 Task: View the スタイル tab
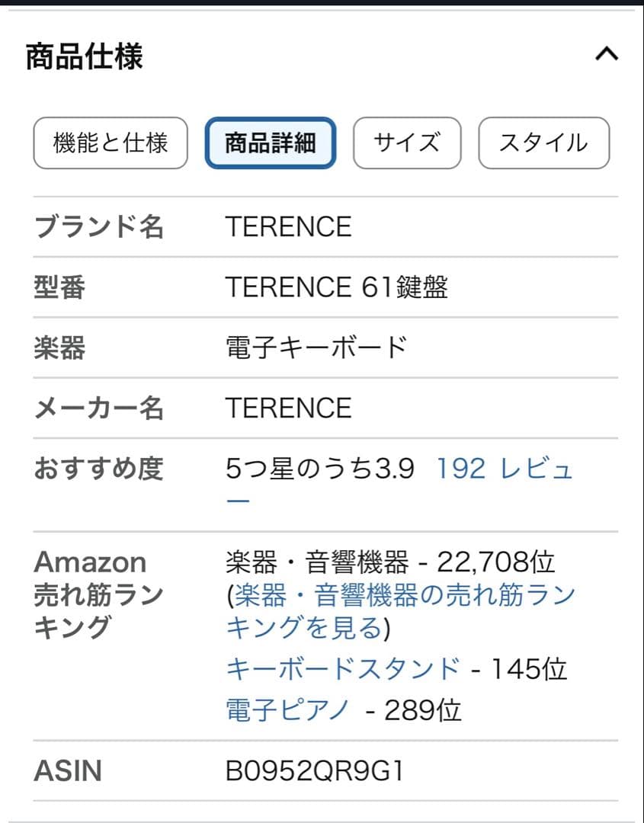(x=543, y=143)
